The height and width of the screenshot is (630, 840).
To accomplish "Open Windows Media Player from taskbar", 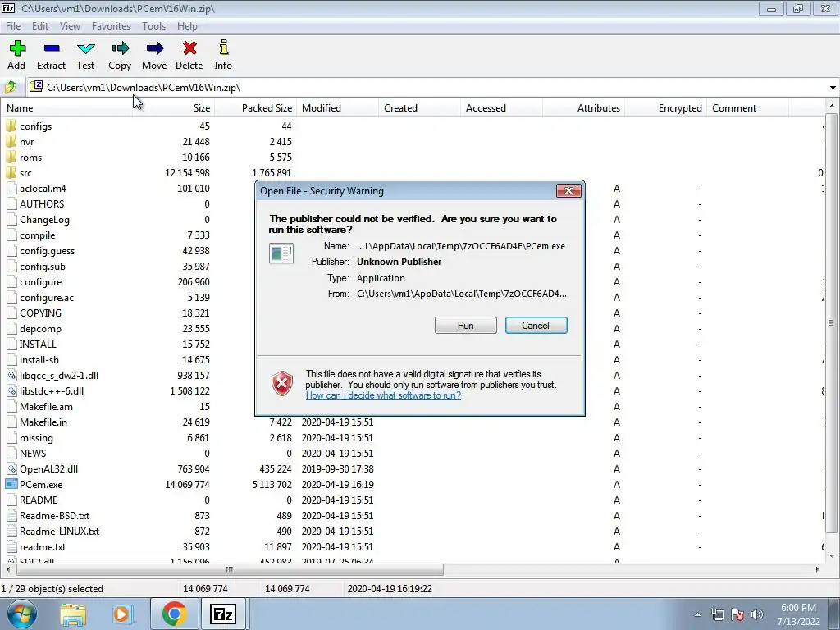I will click(122, 614).
